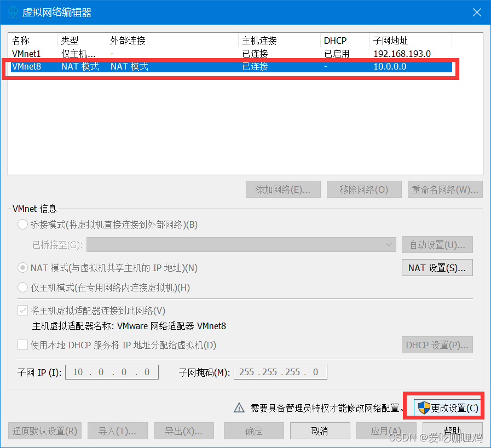Viewport: 491px width, 448px height.
Task: Click 自动设置(U)... button
Action: (437, 245)
